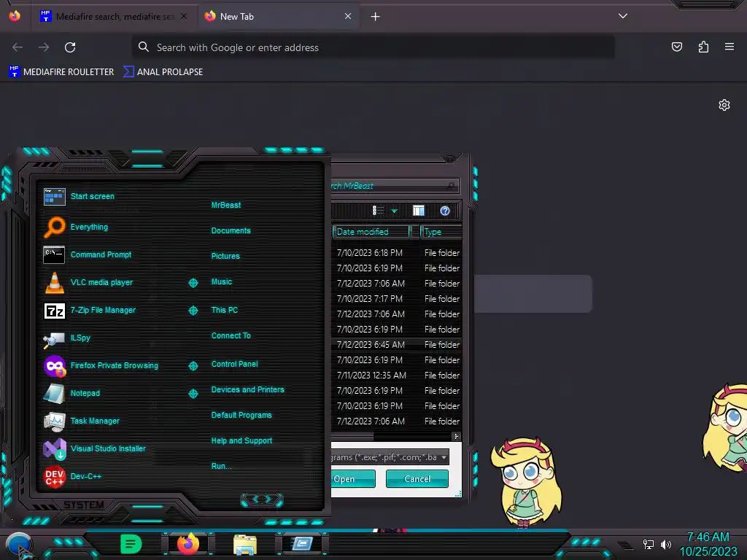Select Run... in start menu

pos(222,466)
